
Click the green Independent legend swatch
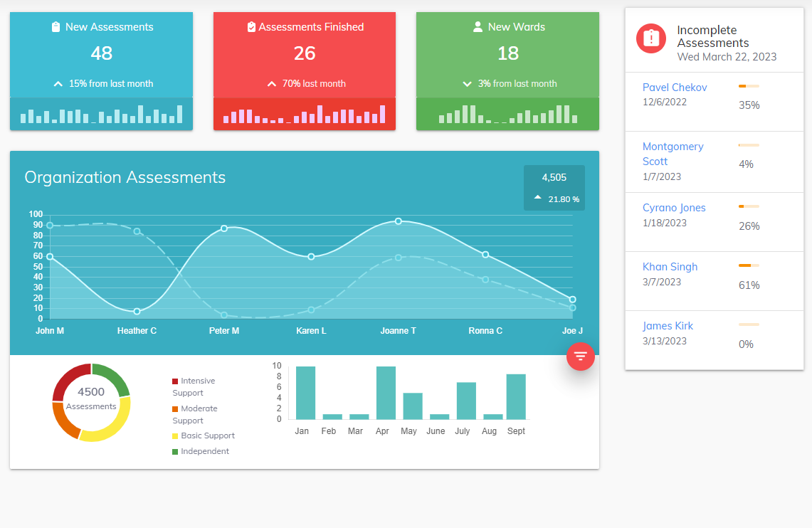point(175,452)
